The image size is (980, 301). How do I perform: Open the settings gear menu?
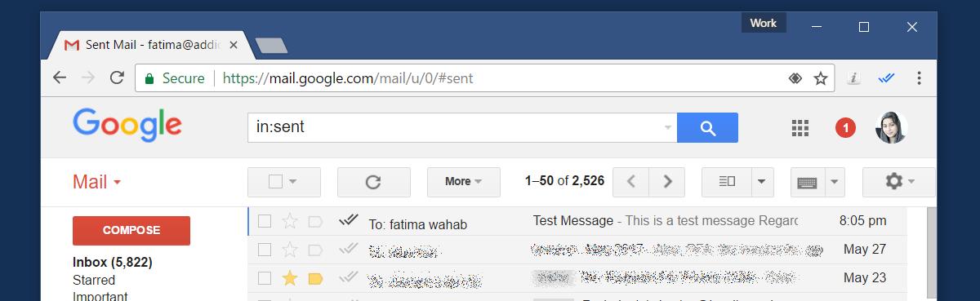(x=899, y=182)
